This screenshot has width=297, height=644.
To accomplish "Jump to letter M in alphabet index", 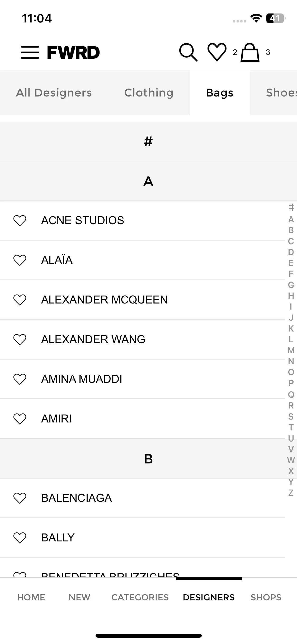I will (291, 350).
